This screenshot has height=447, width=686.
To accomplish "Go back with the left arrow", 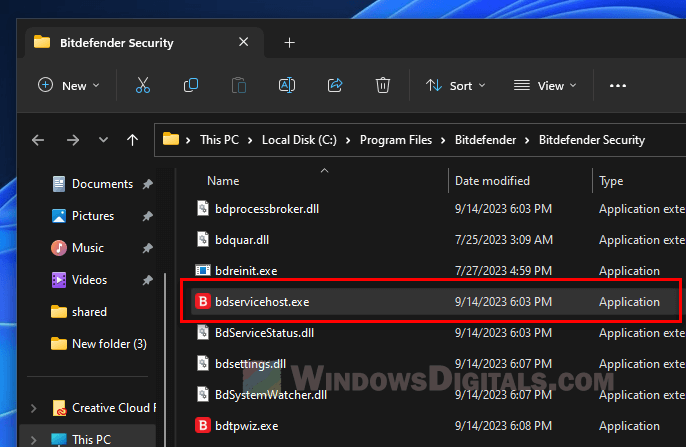I will point(38,140).
